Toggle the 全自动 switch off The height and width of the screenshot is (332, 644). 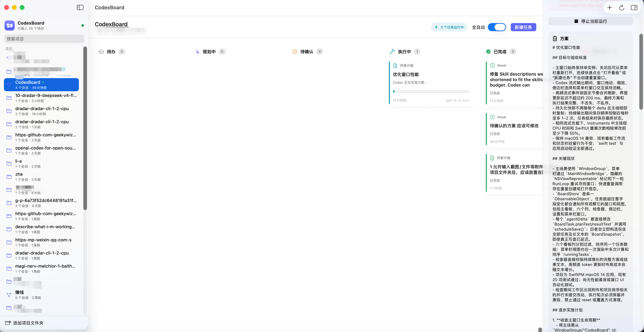tap(497, 27)
